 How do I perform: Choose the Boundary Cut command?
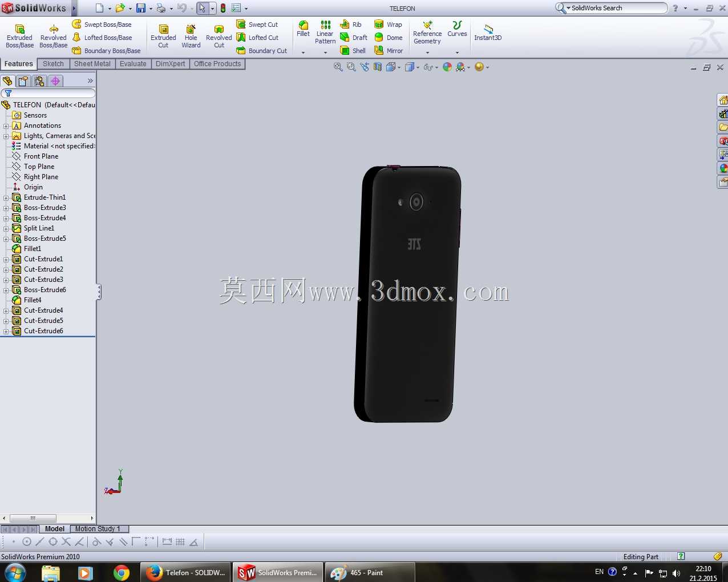click(x=262, y=51)
